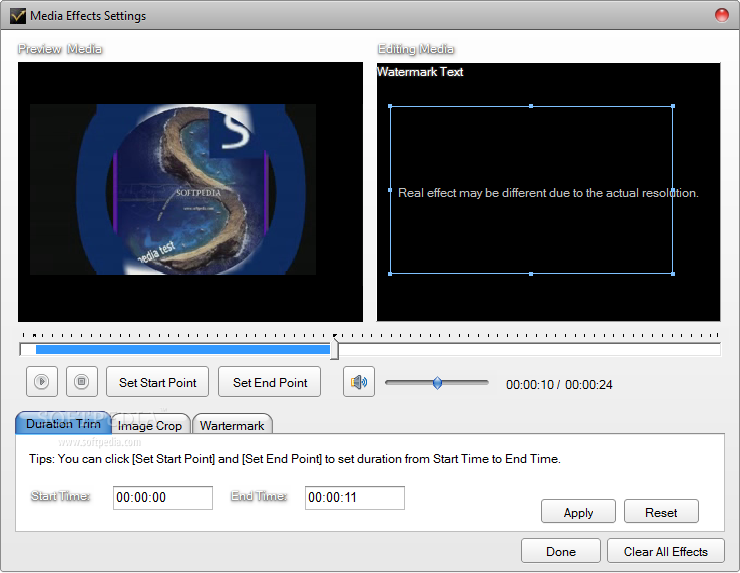The image size is (740, 573).
Task: Click the End Time input field
Action: point(355,497)
